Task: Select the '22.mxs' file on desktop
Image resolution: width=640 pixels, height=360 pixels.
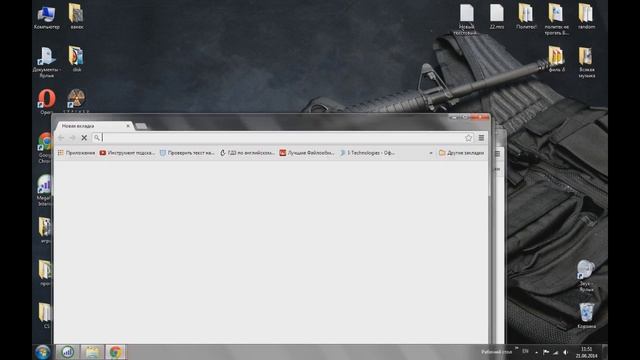Action: coord(496,17)
